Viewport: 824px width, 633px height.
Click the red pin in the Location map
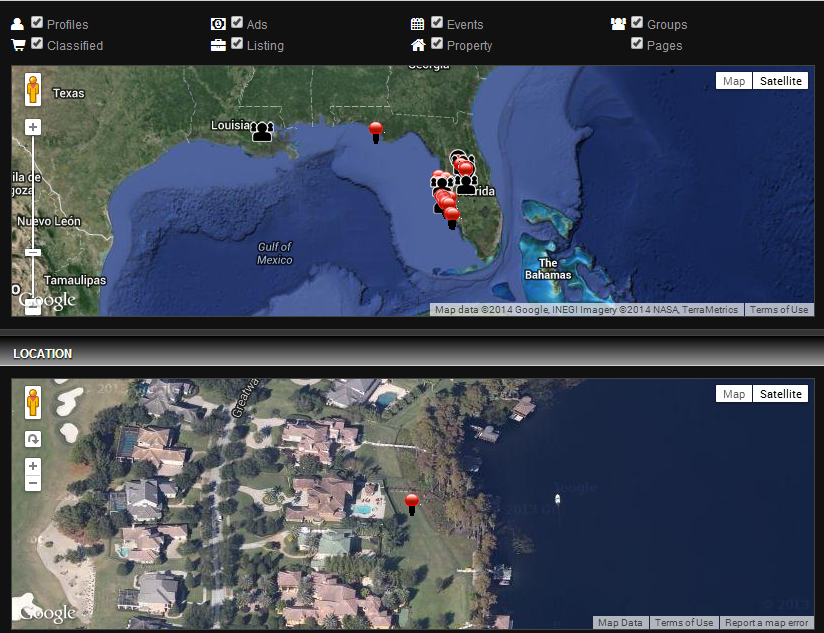[x=411, y=502]
